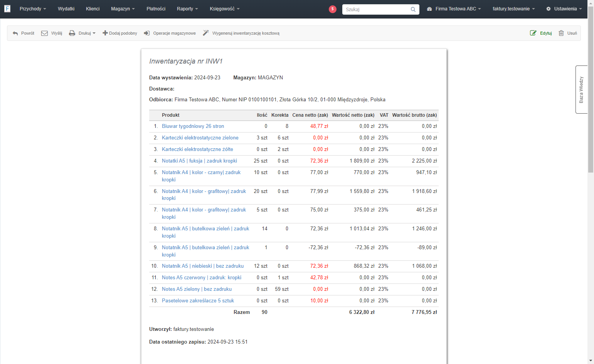The image size is (594, 364).
Task: Open the faktury.testowanie user dropdown
Action: click(513, 8)
